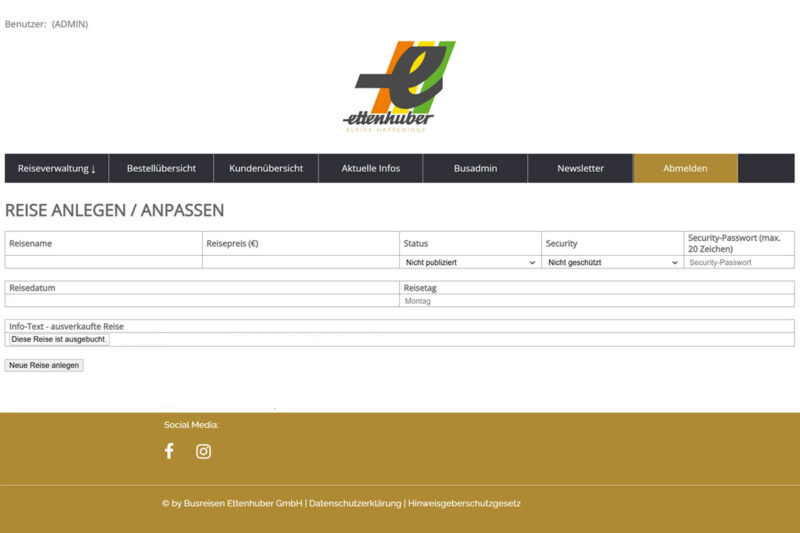Click Abmelden to log out
This screenshot has width=800, height=533.
click(x=685, y=168)
